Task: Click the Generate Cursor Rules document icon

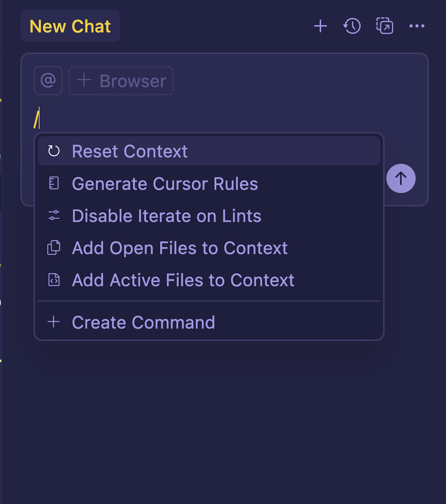Action: coord(53,183)
